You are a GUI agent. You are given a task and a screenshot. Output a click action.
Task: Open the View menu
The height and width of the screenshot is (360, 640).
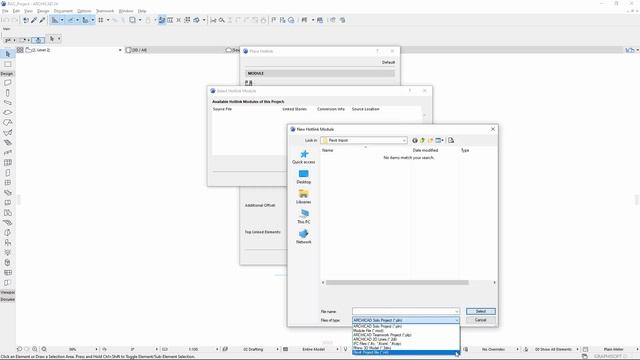[28, 11]
